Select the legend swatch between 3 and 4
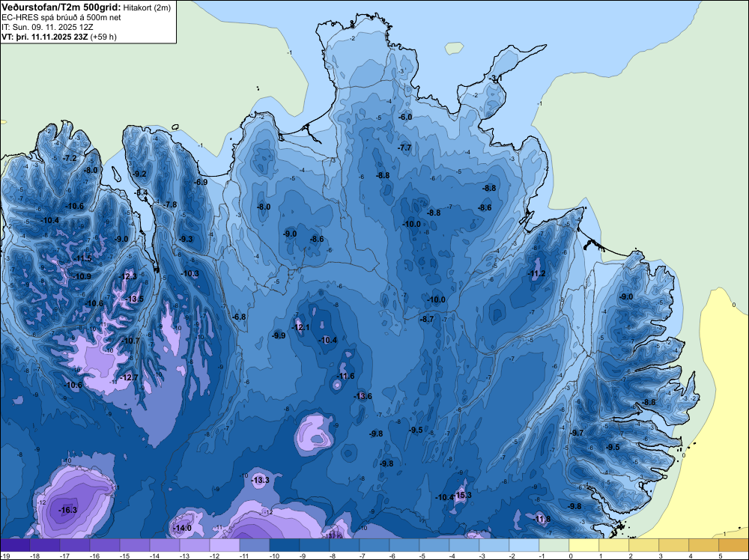The height and width of the screenshot is (560, 749). [674, 546]
